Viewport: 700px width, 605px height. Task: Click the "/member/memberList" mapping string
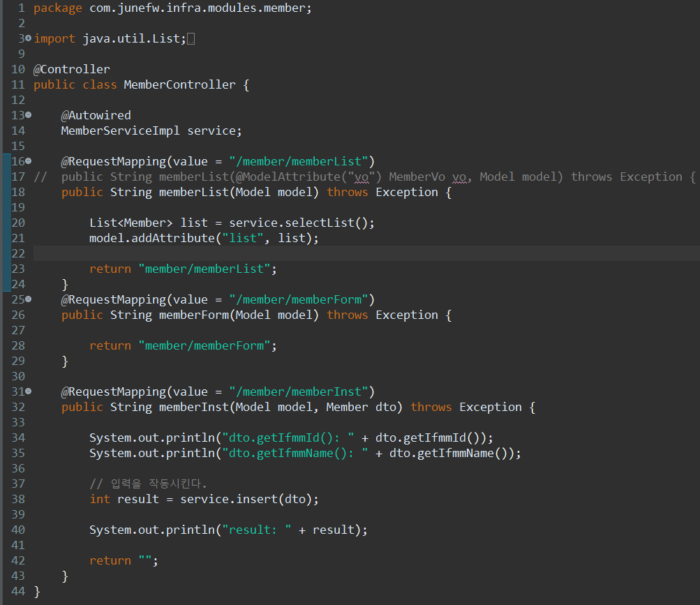[x=299, y=161]
